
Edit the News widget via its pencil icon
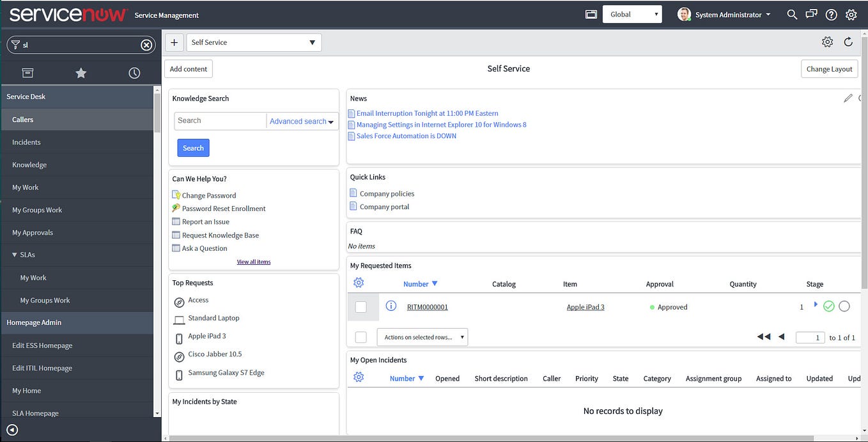coord(848,97)
